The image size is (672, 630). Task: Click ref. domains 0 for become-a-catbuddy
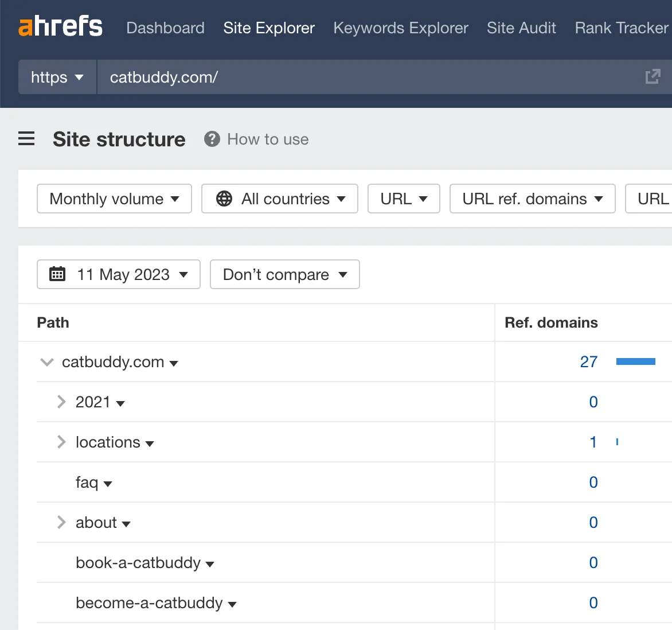[593, 602]
